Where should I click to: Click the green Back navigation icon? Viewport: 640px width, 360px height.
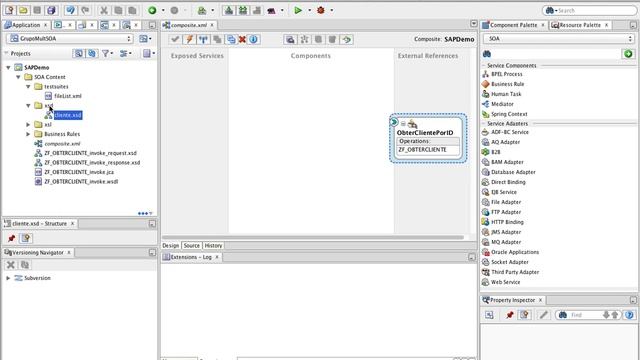tap(152, 10)
